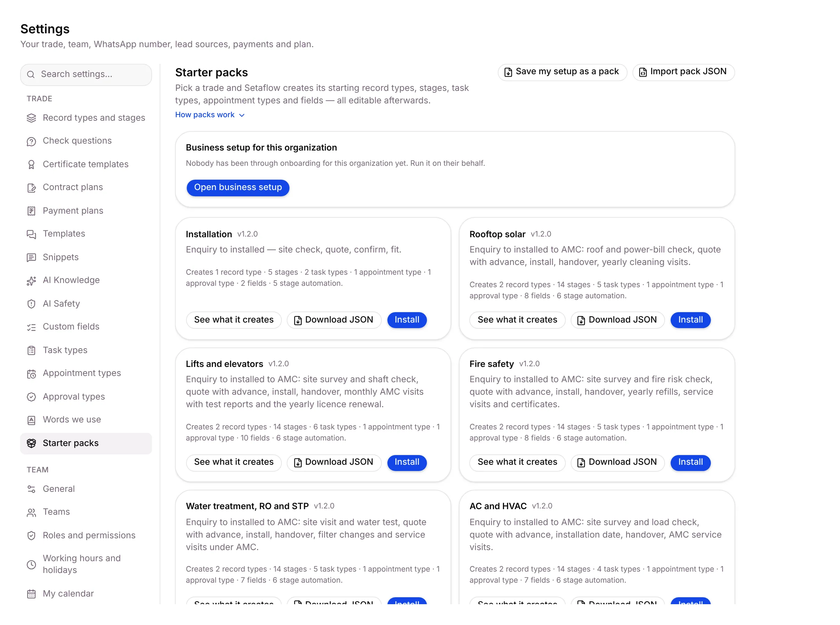Click the Working hours clock icon
The height and width of the screenshot is (625, 840).
32,564
